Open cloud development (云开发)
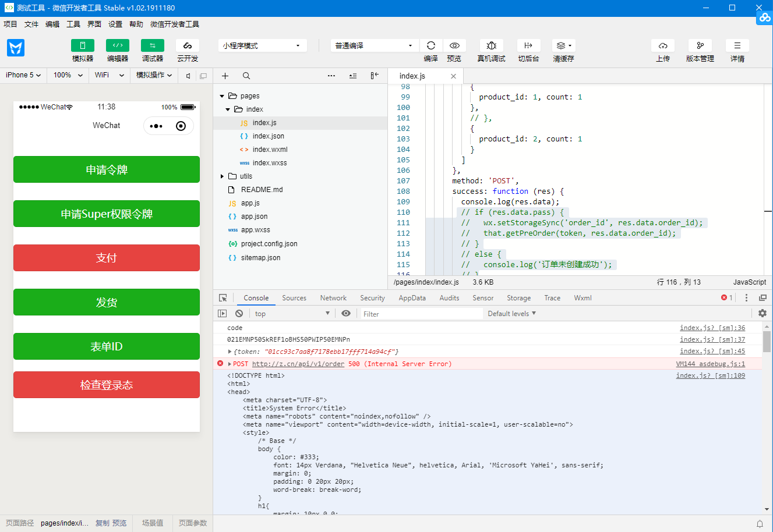This screenshot has height=532, width=773. pos(188,46)
